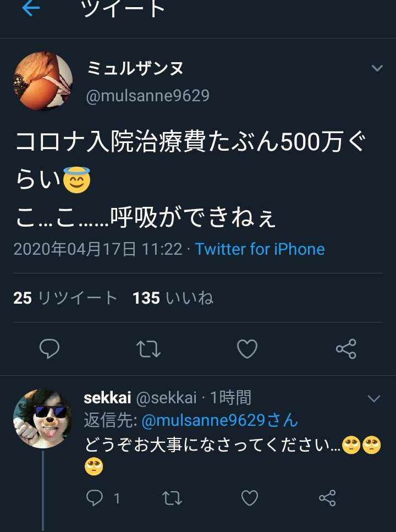This screenshot has height=532, width=396.
Task: Open the ミュルザンヌ display name profile
Action: pos(135,68)
